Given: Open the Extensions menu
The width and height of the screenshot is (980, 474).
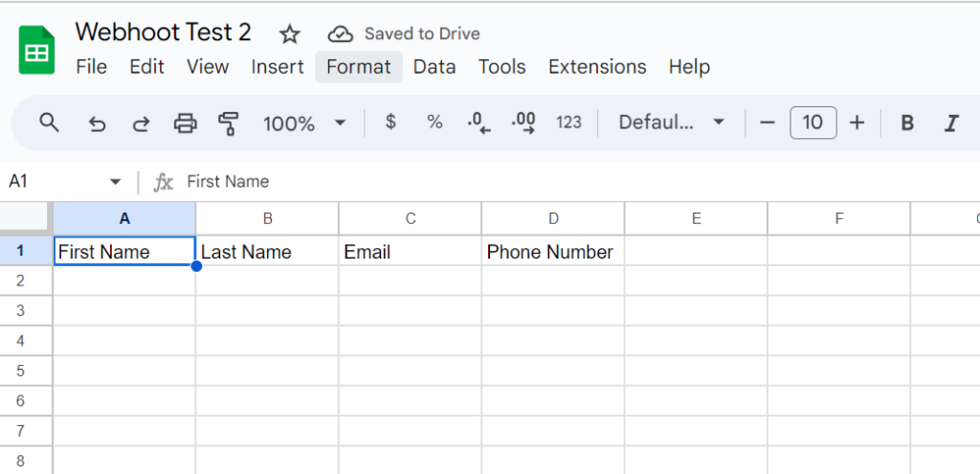Looking at the screenshot, I should 597,67.
